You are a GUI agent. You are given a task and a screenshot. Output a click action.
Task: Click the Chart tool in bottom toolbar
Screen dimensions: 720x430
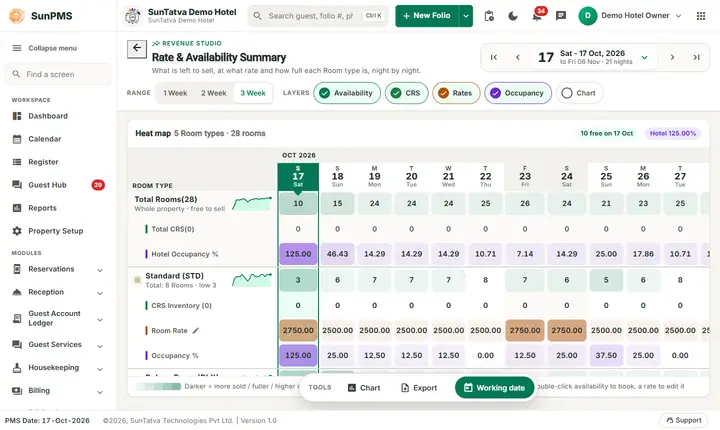pos(364,388)
